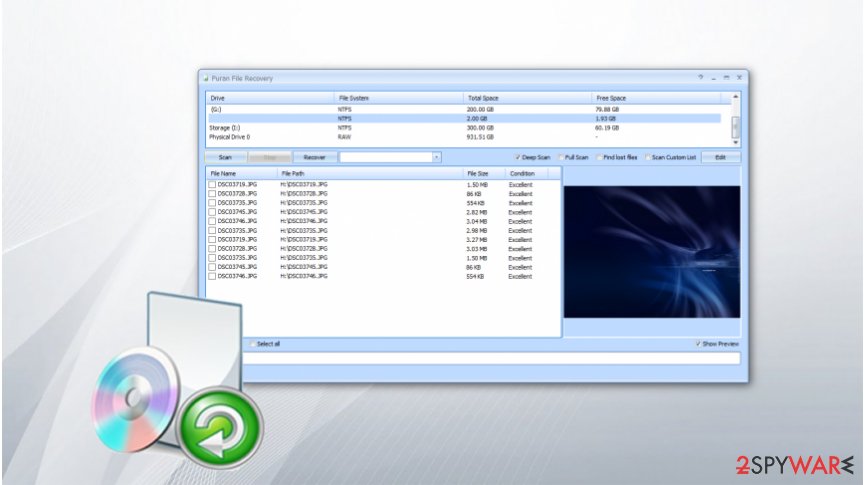Enable Find lost files option

tap(599, 157)
